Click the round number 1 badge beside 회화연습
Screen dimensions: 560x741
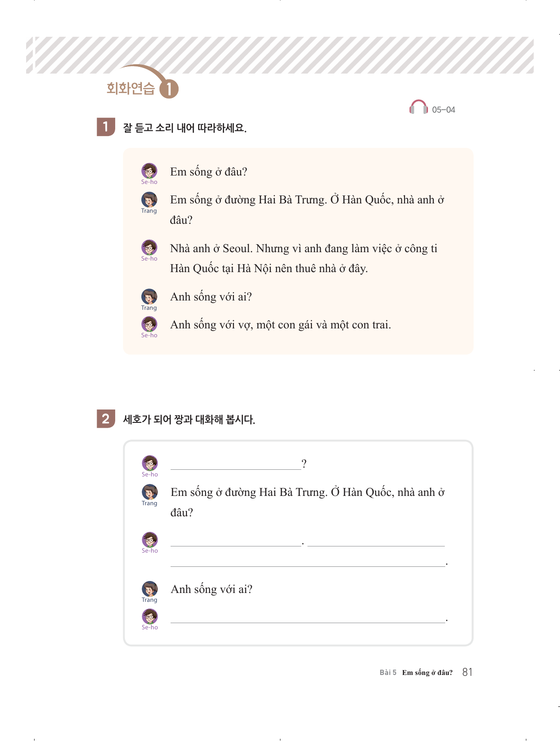click(169, 89)
